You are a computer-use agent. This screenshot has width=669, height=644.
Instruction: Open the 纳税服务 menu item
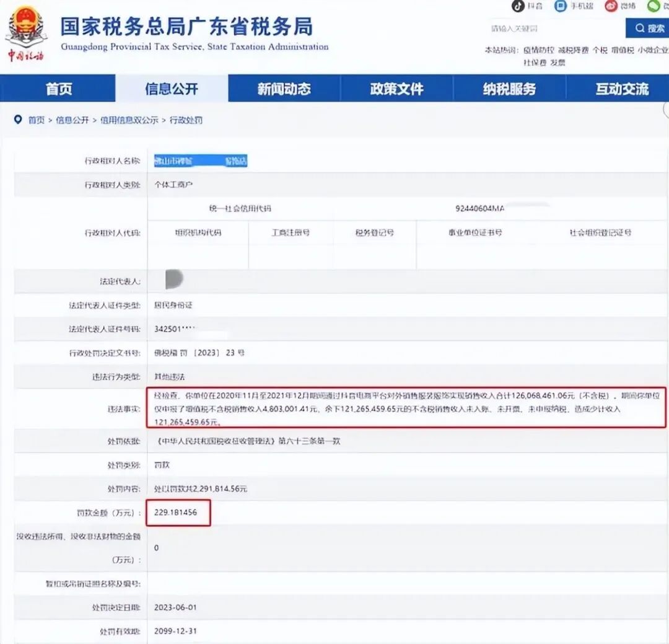coord(512,89)
